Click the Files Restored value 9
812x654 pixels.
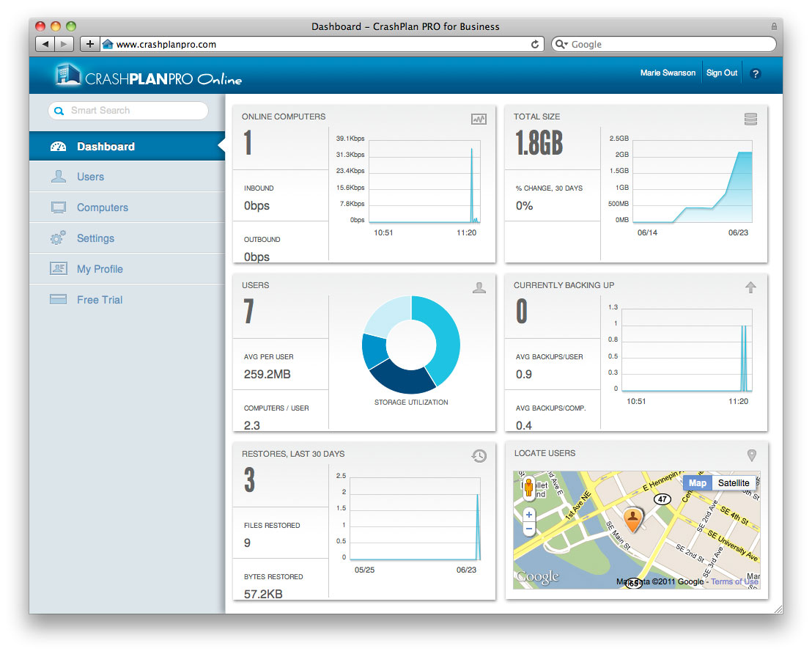tap(247, 543)
